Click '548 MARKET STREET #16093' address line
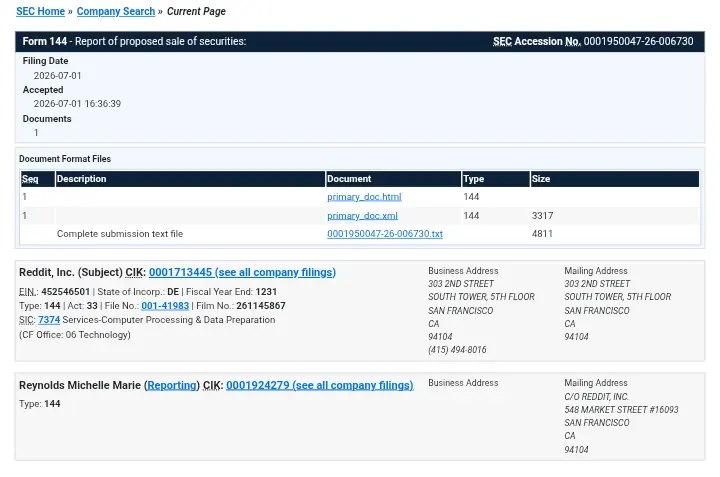 621,410
